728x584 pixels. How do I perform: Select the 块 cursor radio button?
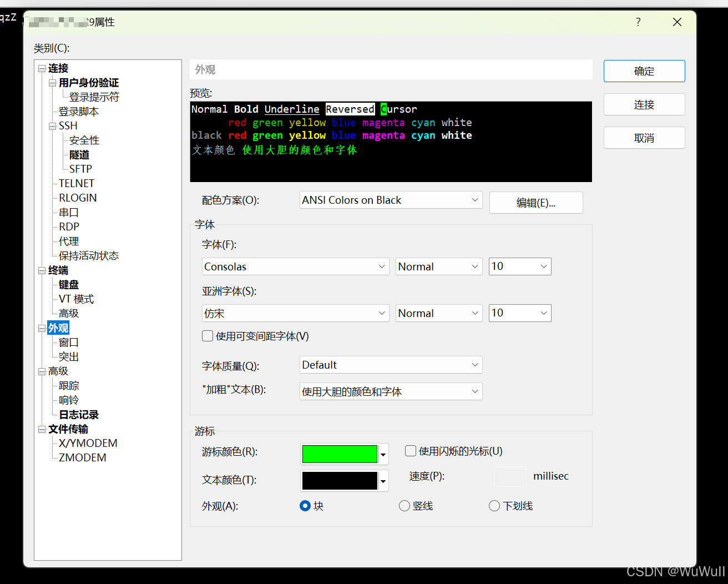[x=305, y=506]
